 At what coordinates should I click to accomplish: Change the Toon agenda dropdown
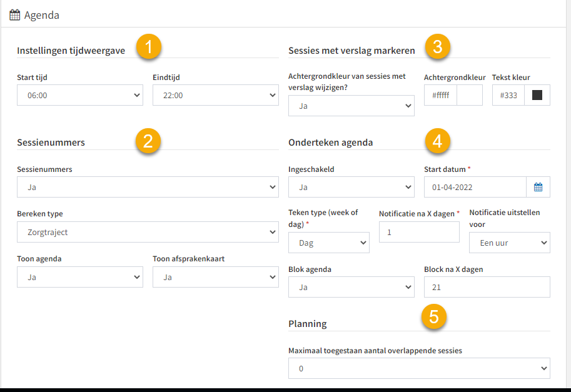click(80, 277)
